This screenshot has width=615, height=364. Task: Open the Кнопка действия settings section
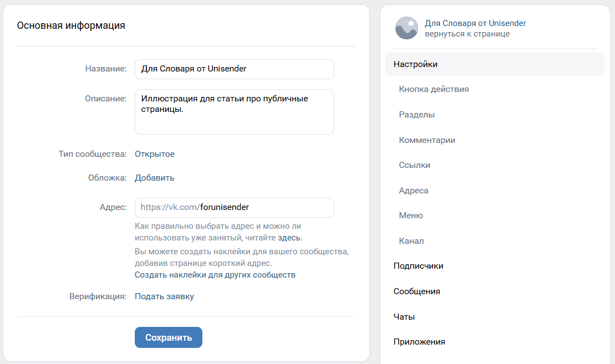click(x=434, y=89)
